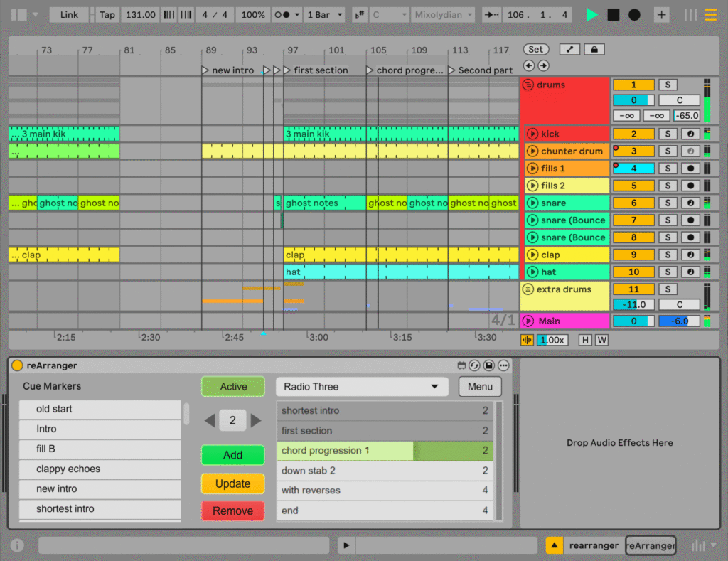728x561 pixels.
Task: Click the yellow warning triangle in status bar
Action: tap(555, 545)
